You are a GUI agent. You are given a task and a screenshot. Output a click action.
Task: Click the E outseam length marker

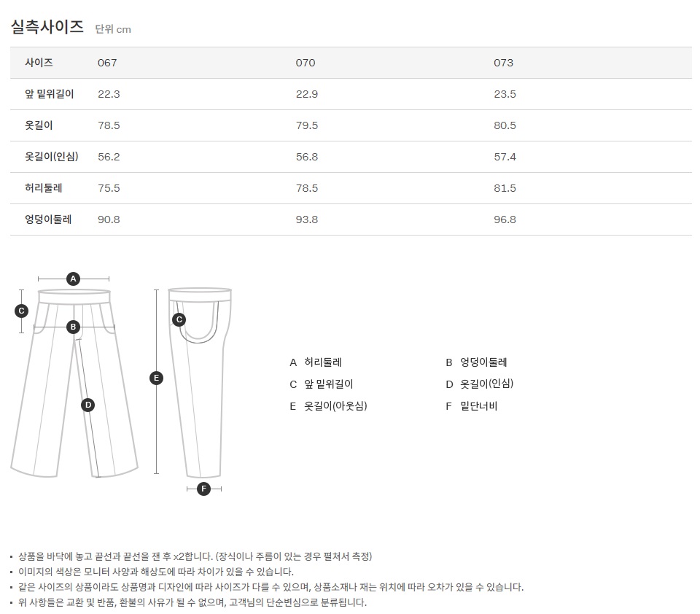coord(156,378)
